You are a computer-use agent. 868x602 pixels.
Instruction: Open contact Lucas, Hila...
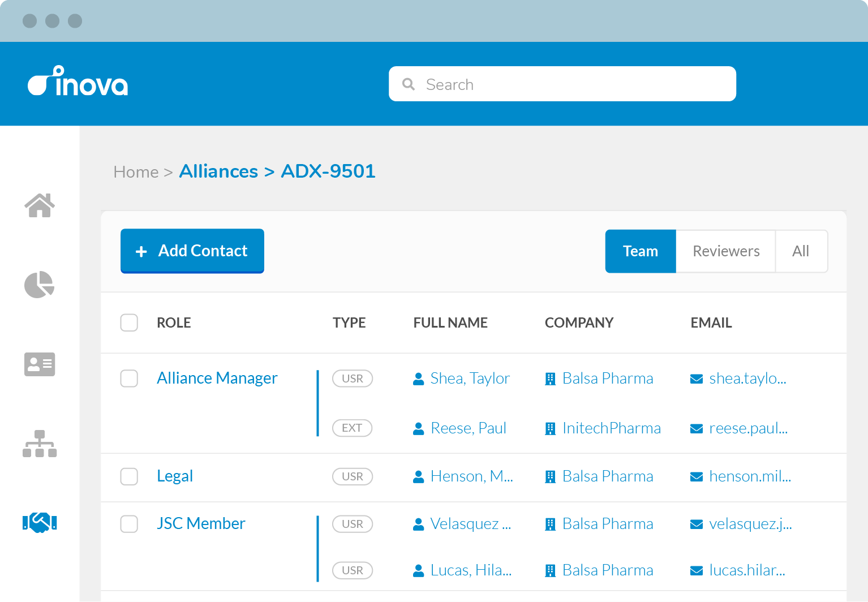471,570
